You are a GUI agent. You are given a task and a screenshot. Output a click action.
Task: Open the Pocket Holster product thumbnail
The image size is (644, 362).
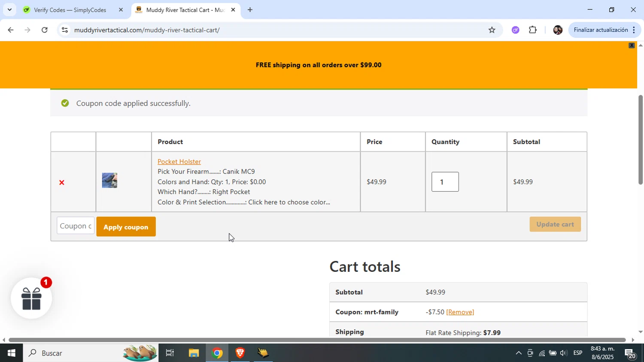pyautogui.click(x=109, y=180)
